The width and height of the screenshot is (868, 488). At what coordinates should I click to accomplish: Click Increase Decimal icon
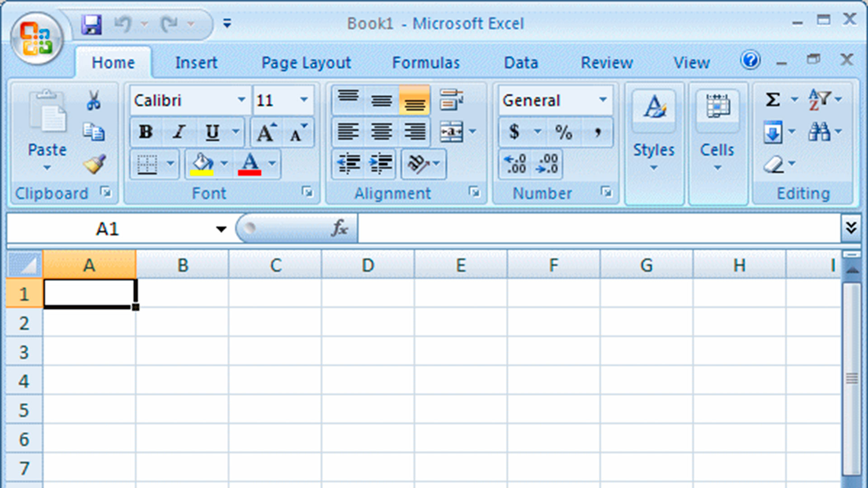point(515,164)
